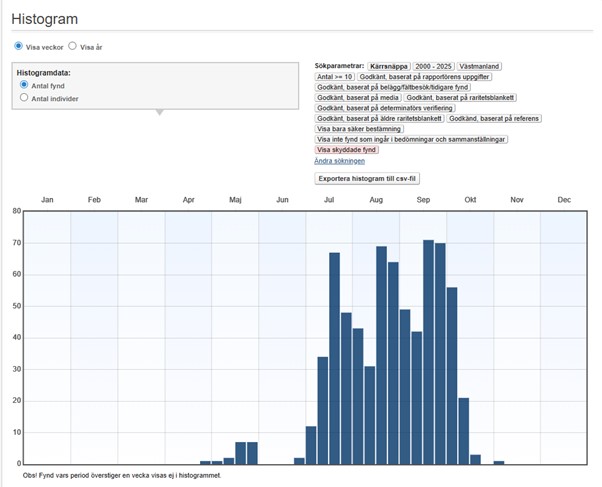Click the 'Antal >= 10' filter tag
Image resolution: width=602 pixels, height=487 pixels.
pyautogui.click(x=336, y=77)
